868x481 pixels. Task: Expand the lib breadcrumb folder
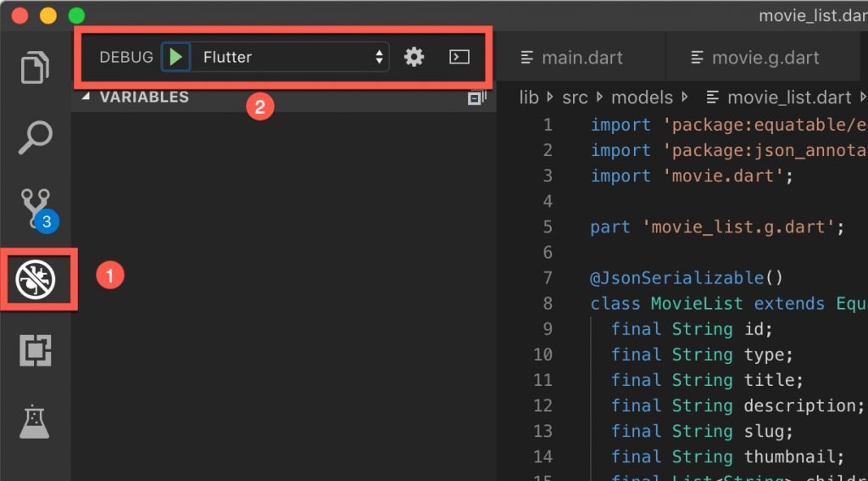pos(528,98)
